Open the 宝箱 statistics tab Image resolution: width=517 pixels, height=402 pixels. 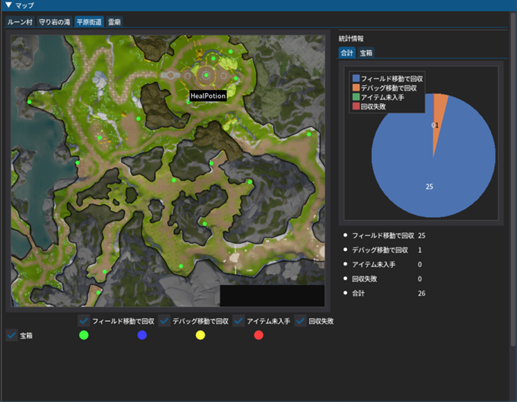point(366,53)
